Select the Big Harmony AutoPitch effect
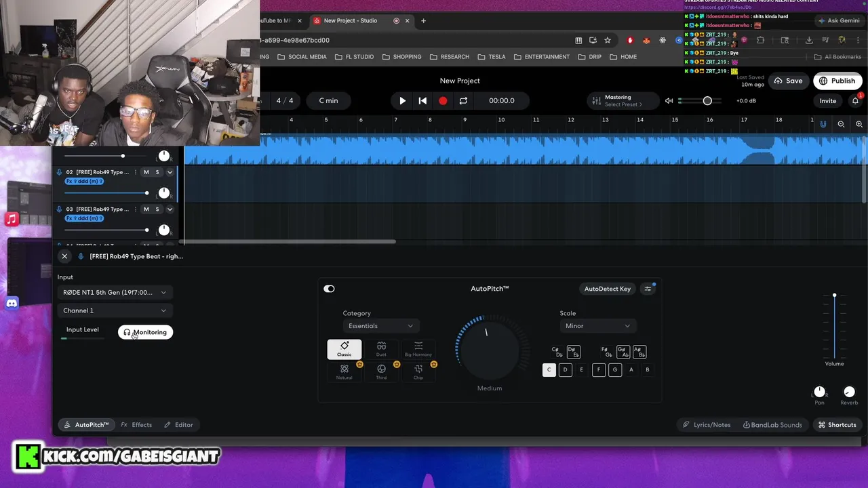This screenshot has height=488, width=868. click(418, 349)
